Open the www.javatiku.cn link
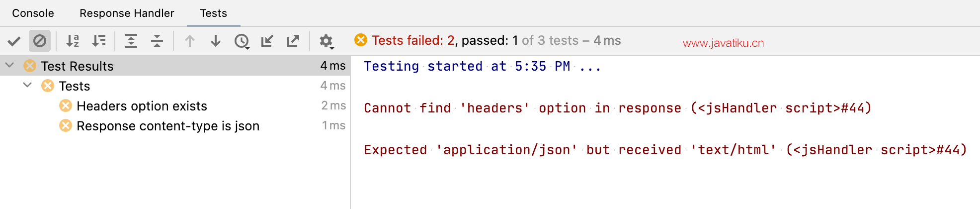Screen dimensions: 980x209 click(x=723, y=43)
